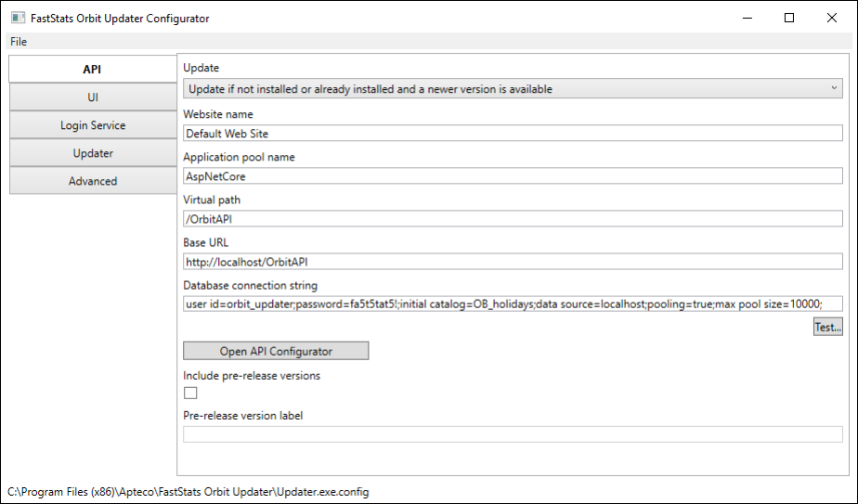Click the Updater.exe.config path in status bar
The width and height of the screenshot is (858, 504).
tap(188, 492)
